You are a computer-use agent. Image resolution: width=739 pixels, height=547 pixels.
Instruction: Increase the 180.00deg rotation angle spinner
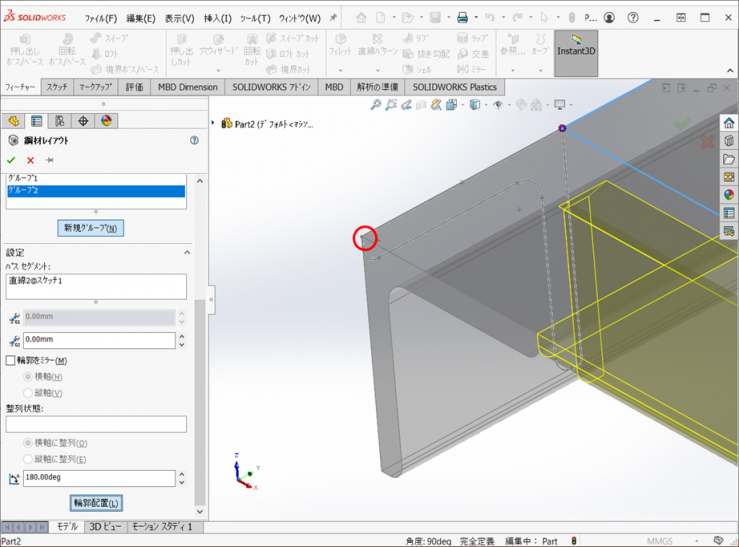click(181, 475)
